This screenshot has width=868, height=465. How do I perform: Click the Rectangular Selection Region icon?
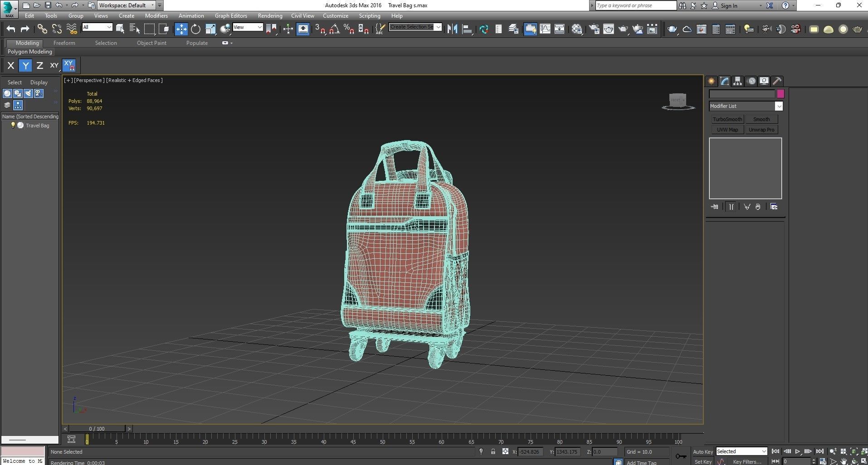point(149,29)
